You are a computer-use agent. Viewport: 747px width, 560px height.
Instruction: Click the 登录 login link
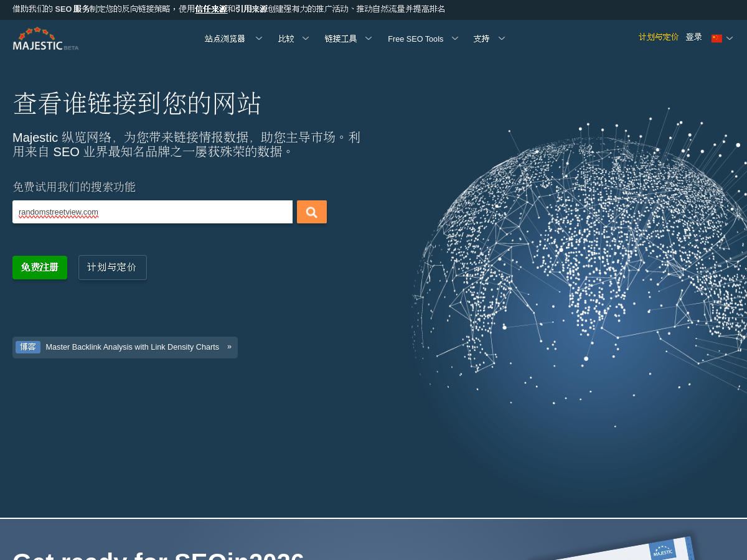[x=694, y=37]
